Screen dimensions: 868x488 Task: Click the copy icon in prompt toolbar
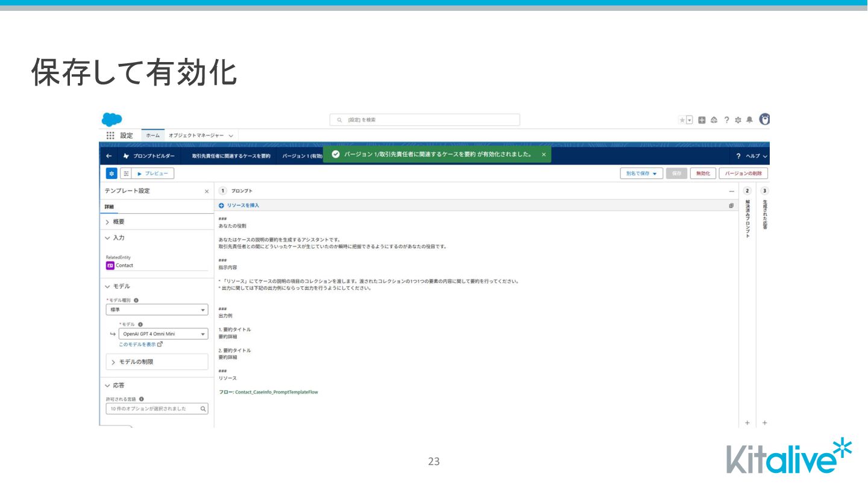pyautogui.click(x=731, y=205)
